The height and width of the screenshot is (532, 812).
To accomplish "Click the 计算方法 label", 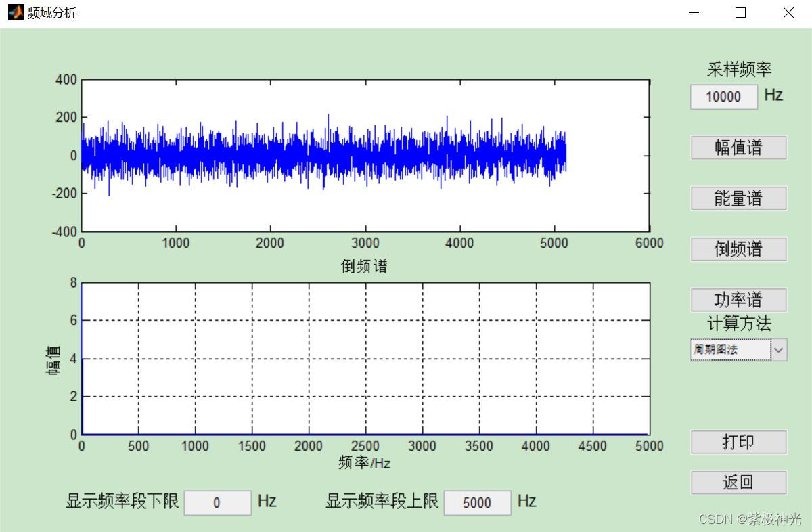I will pyautogui.click(x=739, y=324).
